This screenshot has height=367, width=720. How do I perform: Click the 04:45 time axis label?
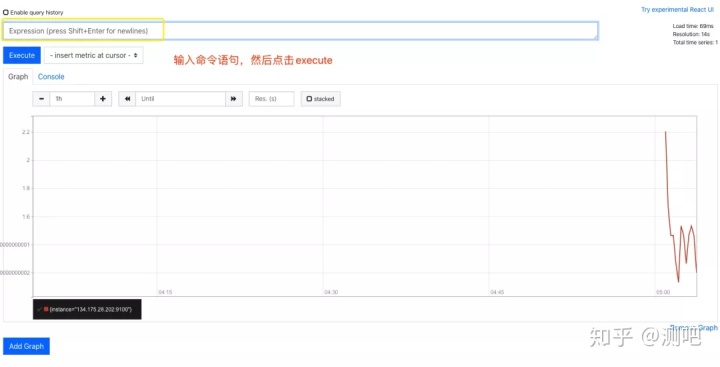(x=497, y=292)
